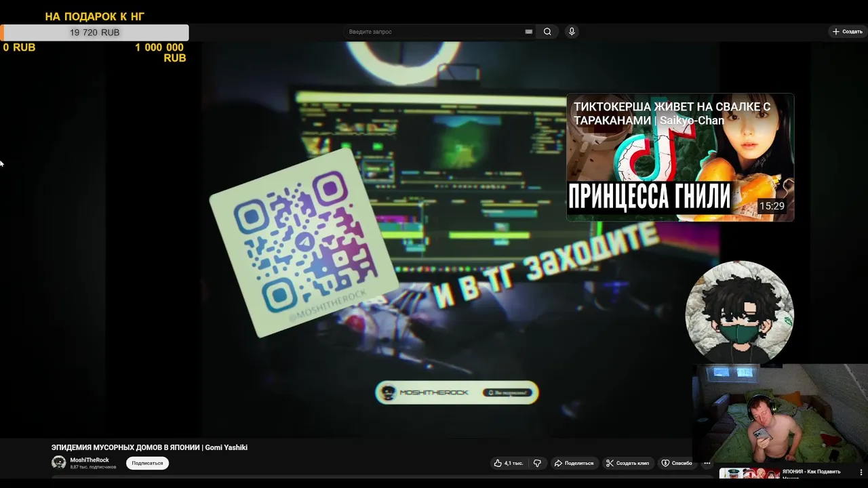868x488 pixels.
Task: Open suggested video Принцесса гнили end card
Action: (680, 157)
